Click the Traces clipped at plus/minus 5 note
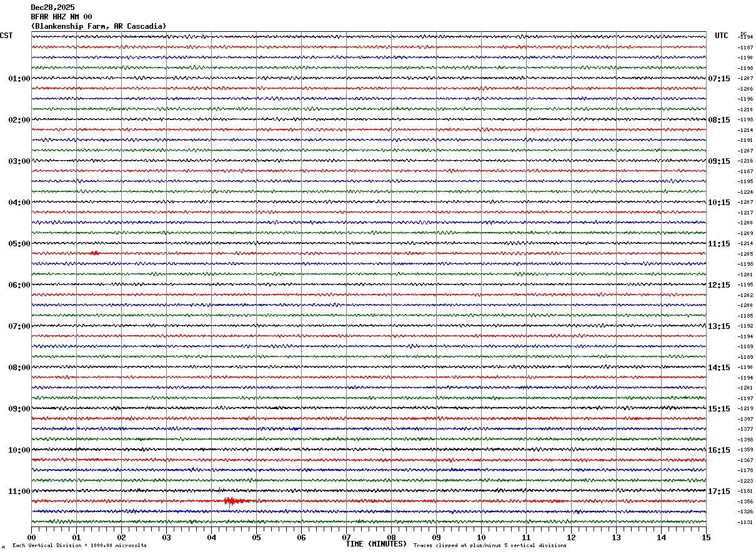 (x=490, y=546)
